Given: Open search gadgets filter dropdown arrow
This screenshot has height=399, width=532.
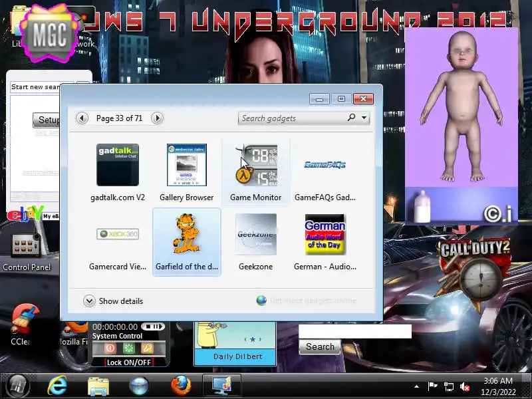Looking at the screenshot, I should [364, 118].
